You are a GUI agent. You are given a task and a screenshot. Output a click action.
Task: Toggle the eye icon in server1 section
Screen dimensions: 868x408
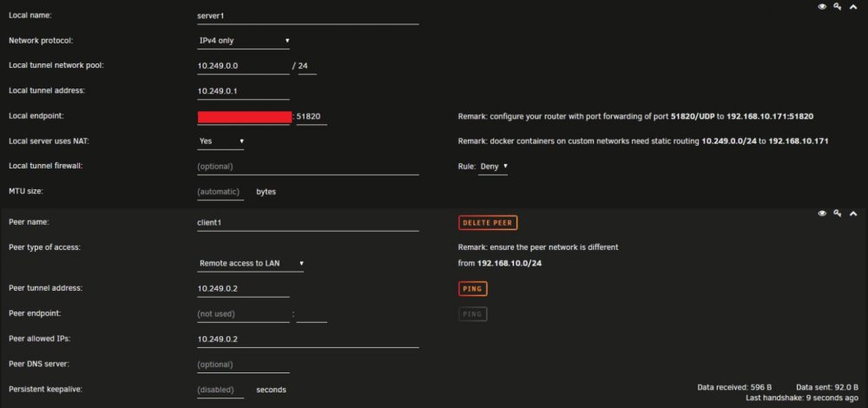822,7
